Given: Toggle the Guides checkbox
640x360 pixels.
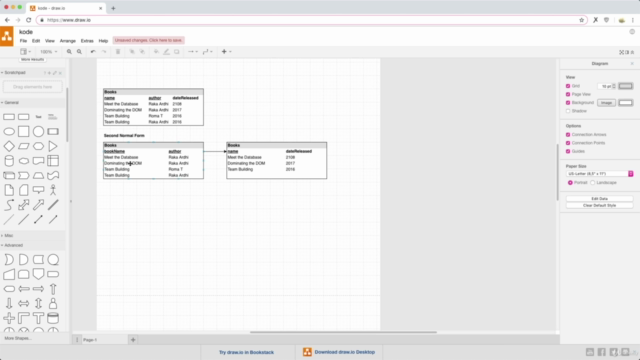Looking at the screenshot, I should [x=568, y=151].
